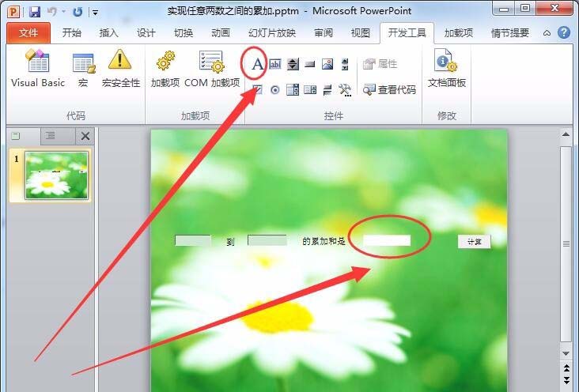Click the first number text box on slide
The height and width of the screenshot is (392, 579).
(x=193, y=240)
